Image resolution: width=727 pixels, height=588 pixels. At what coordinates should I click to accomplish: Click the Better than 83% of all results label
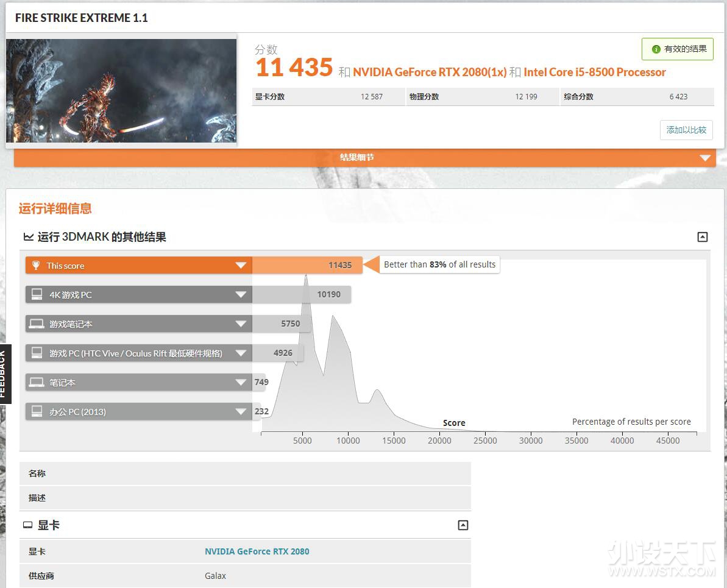[x=439, y=264]
